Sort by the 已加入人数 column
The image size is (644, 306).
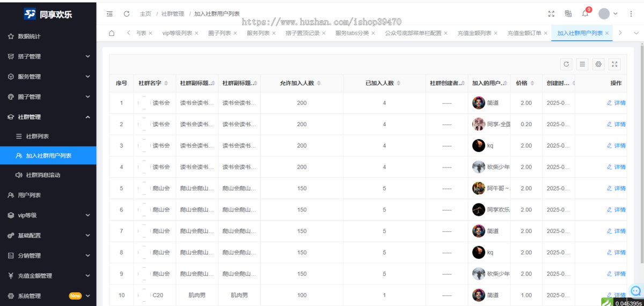[x=398, y=83]
